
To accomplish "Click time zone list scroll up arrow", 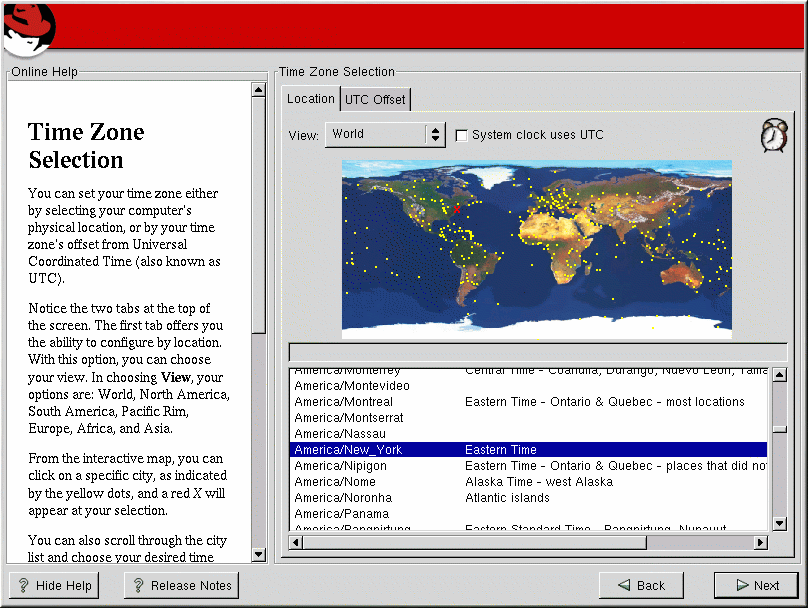I will coord(780,375).
